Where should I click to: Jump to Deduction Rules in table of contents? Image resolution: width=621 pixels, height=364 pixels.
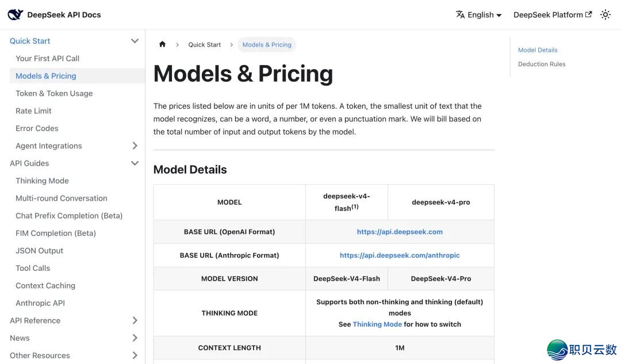542,64
